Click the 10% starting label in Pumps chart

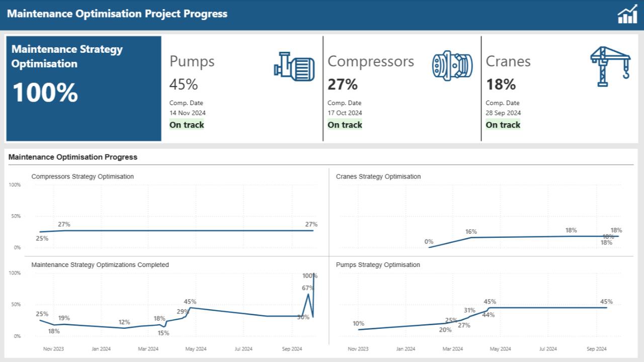pos(358,323)
